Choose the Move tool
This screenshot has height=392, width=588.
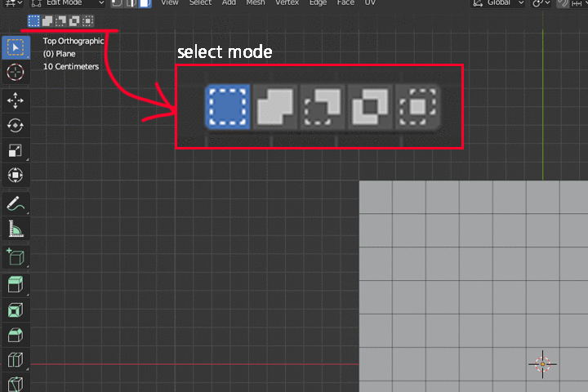(x=16, y=100)
